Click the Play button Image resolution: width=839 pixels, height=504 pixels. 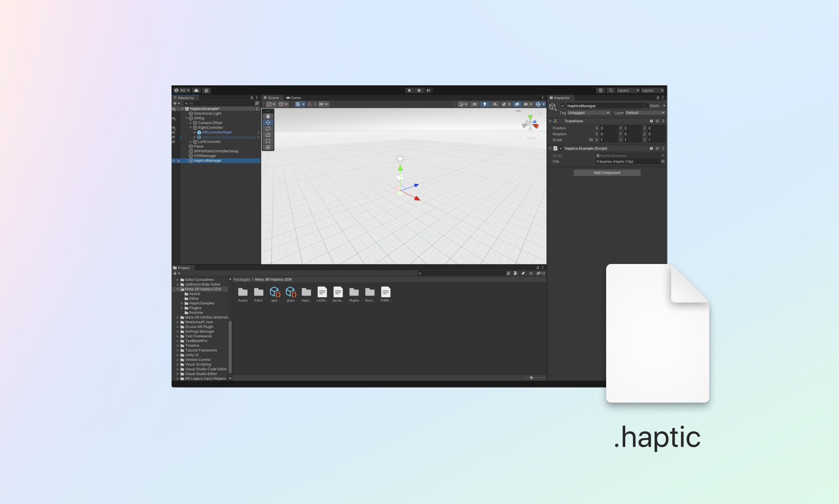click(x=409, y=90)
